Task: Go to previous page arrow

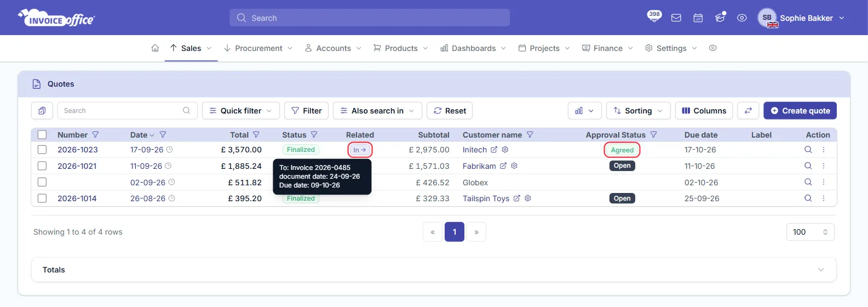Action: (433, 232)
